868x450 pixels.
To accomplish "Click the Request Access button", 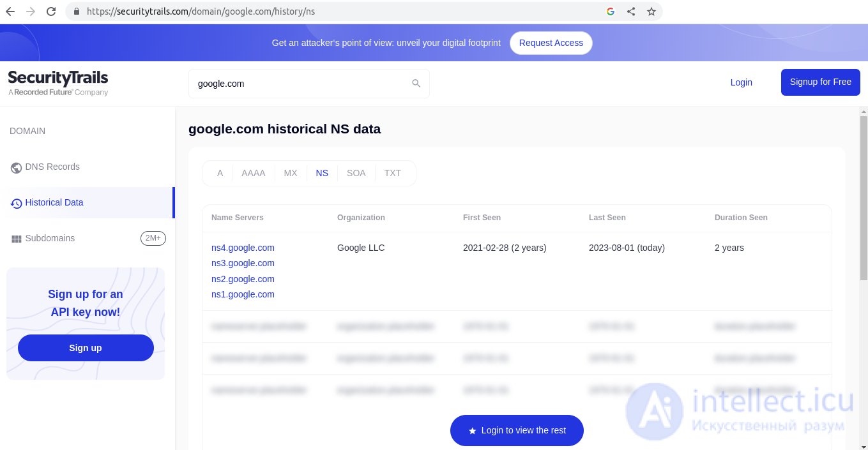I will tap(551, 43).
